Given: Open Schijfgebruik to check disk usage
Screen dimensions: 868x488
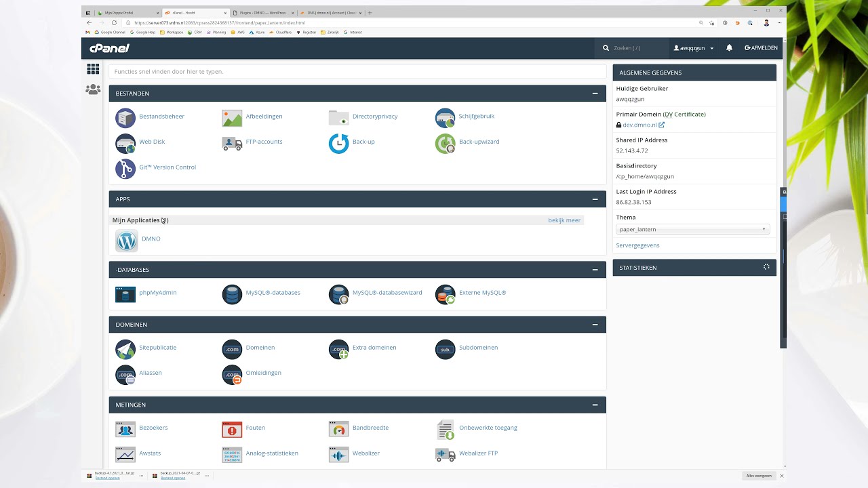Looking at the screenshot, I should coord(476,116).
